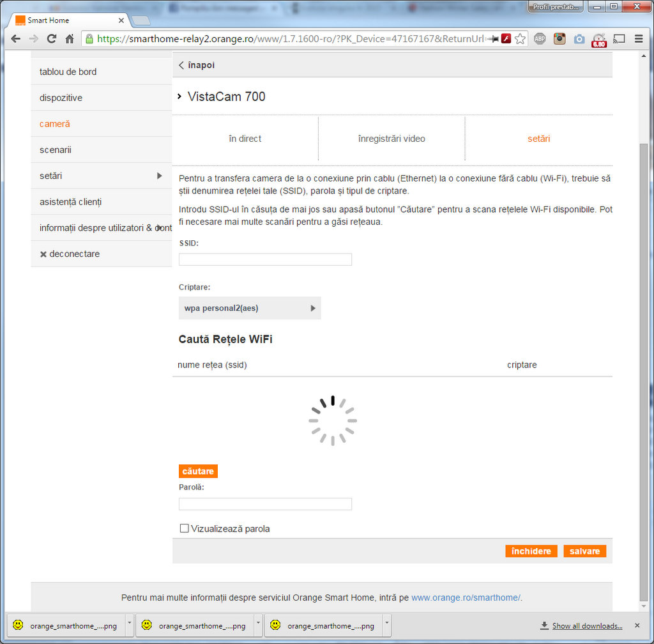Go back using the înapoi link
Viewport: 654px width, 644px height.
coord(197,65)
